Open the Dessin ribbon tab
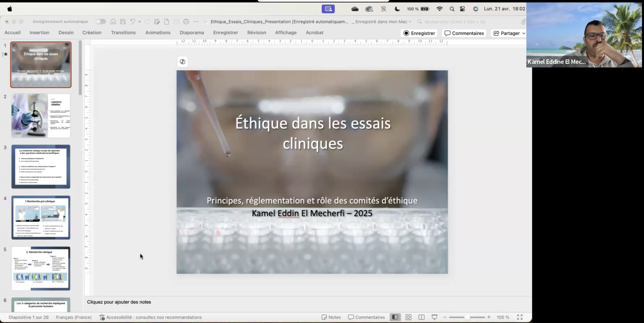The image size is (644, 323). pos(66,33)
